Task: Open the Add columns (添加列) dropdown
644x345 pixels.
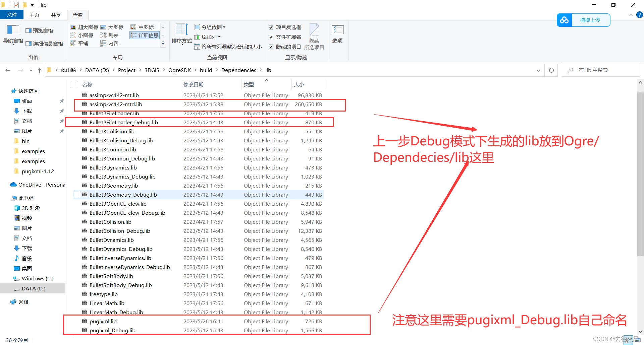Action: coord(208,37)
